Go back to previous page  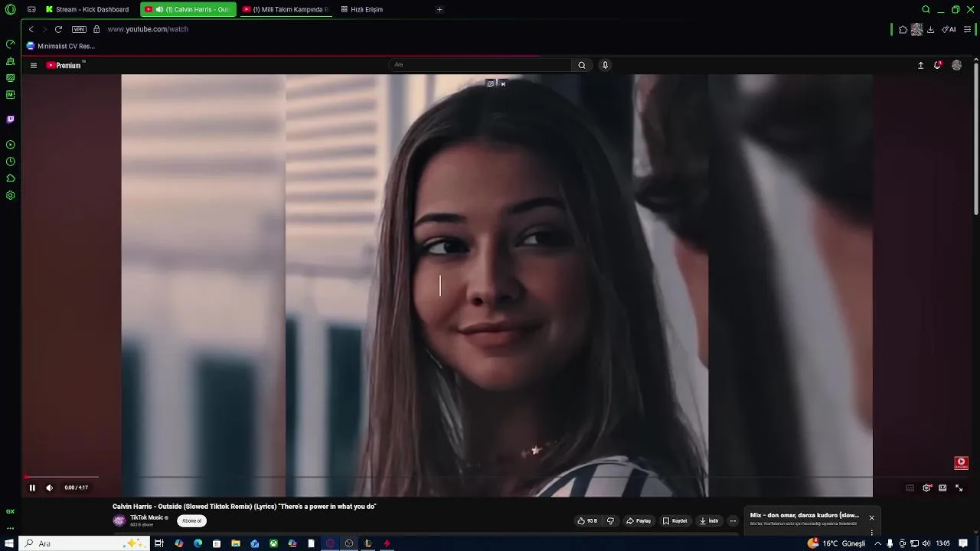(x=31, y=29)
